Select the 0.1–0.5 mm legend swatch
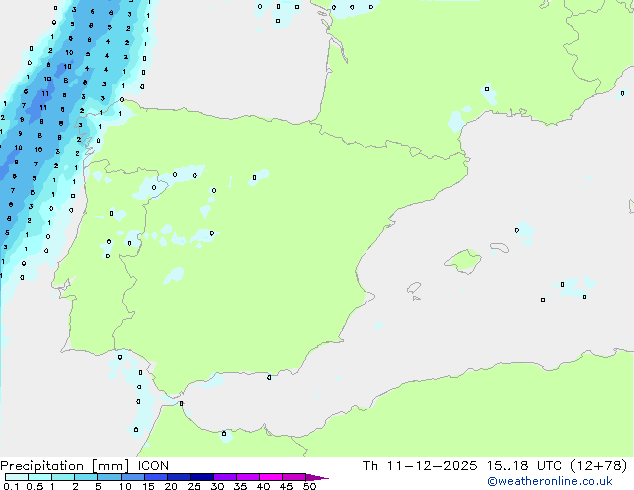The width and height of the screenshot is (634, 490). click(x=17, y=477)
